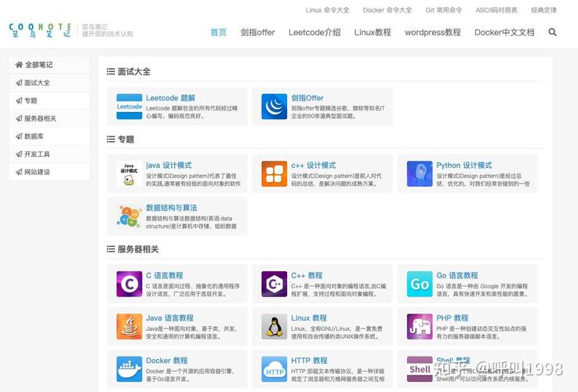
Task: Open the search magnifier icon
Action: coord(552,32)
